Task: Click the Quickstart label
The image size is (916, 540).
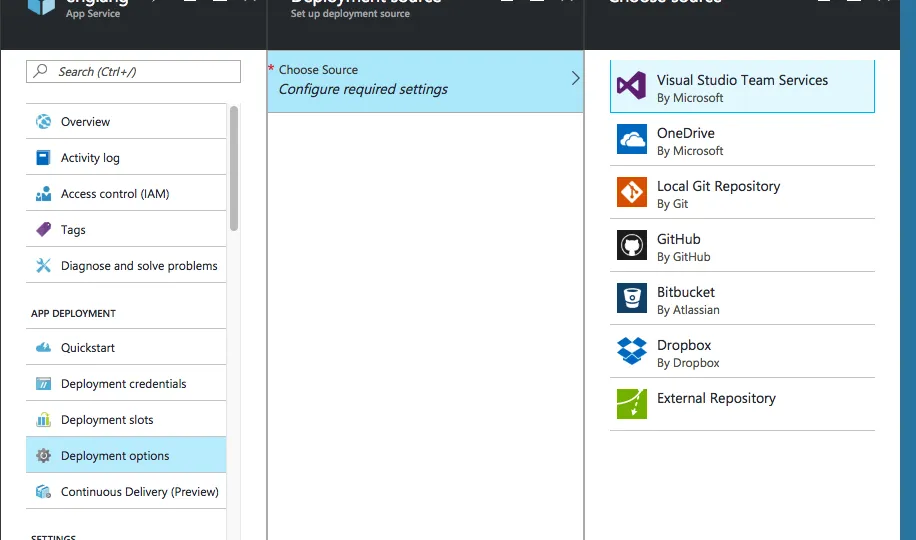Action: [x=88, y=348]
